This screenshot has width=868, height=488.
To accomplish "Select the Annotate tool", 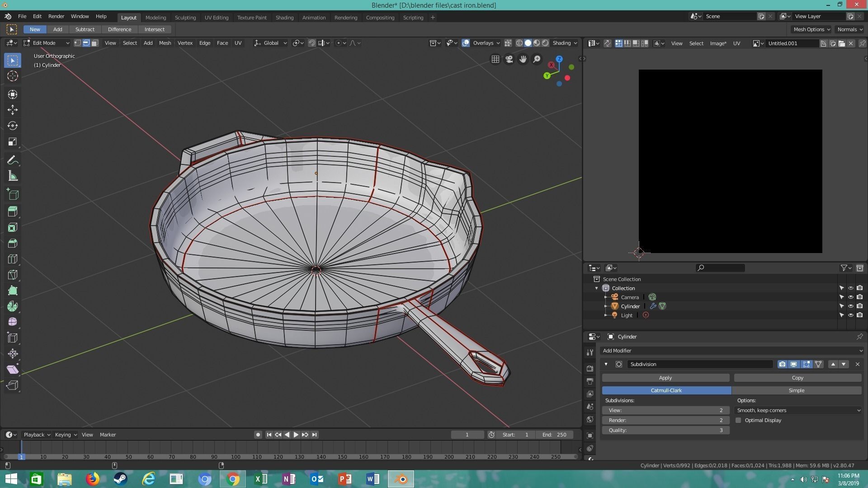I will pyautogui.click(x=13, y=160).
